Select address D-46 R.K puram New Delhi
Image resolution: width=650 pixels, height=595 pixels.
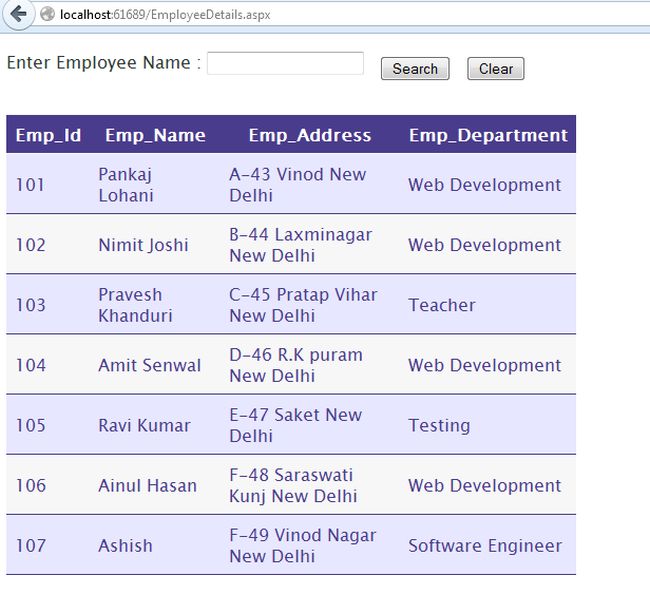(x=296, y=365)
